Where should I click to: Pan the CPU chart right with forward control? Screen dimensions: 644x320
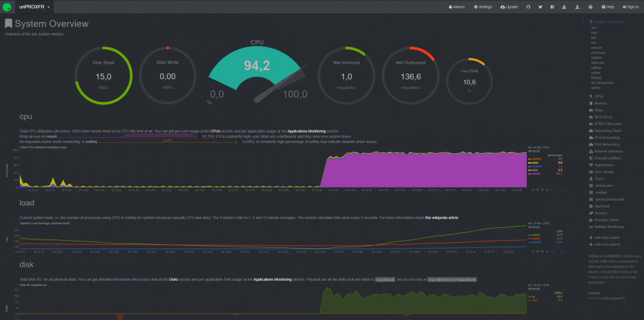[542, 190]
